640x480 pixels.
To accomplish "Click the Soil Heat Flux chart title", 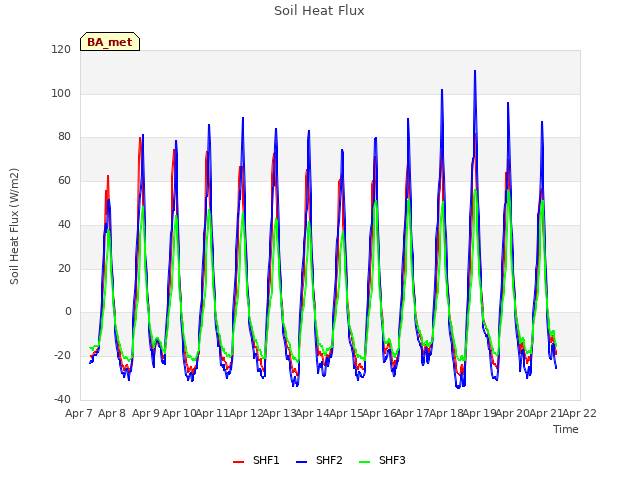I will (319, 11).
